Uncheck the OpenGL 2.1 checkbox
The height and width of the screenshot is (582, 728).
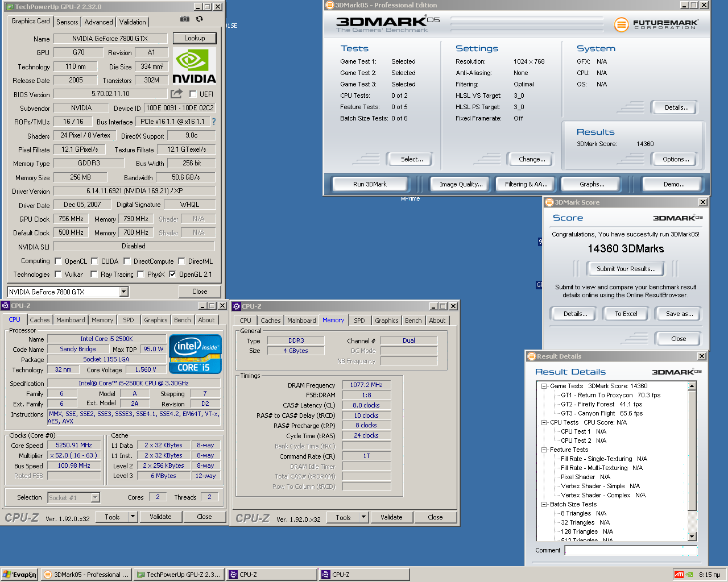pyautogui.click(x=172, y=275)
